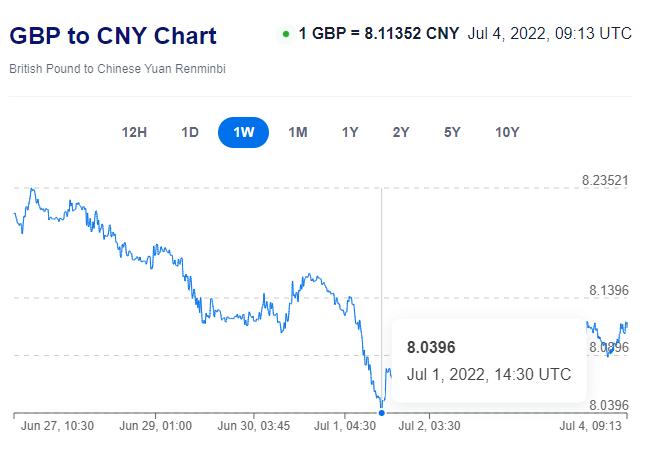Switch chart to 1M range
The height and width of the screenshot is (461, 648).
tap(298, 133)
